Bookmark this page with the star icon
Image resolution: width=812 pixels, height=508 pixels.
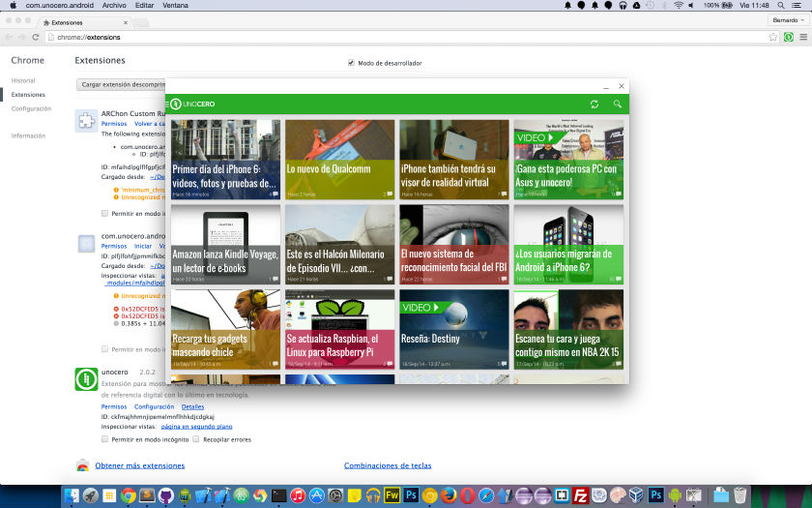pyautogui.click(x=773, y=37)
